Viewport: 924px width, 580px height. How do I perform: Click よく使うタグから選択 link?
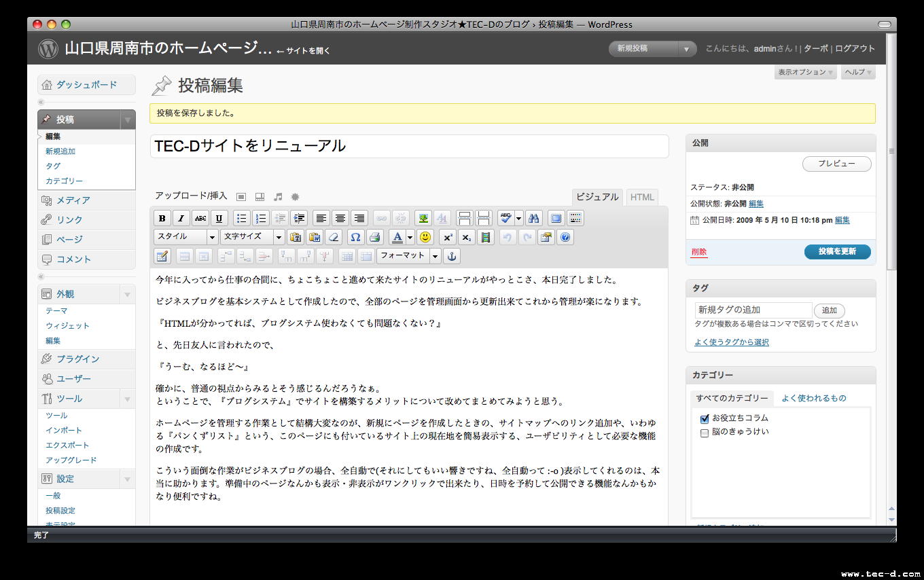732,342
